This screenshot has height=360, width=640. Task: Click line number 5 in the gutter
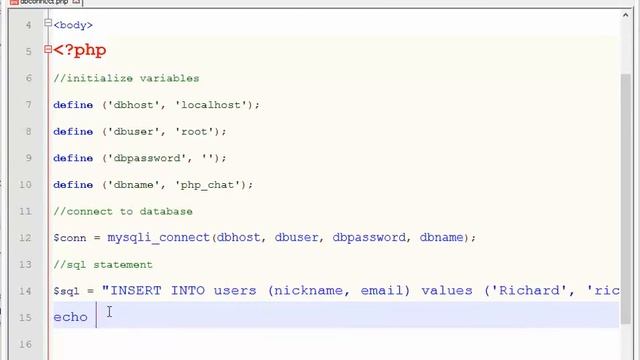(x=28, y=52)
